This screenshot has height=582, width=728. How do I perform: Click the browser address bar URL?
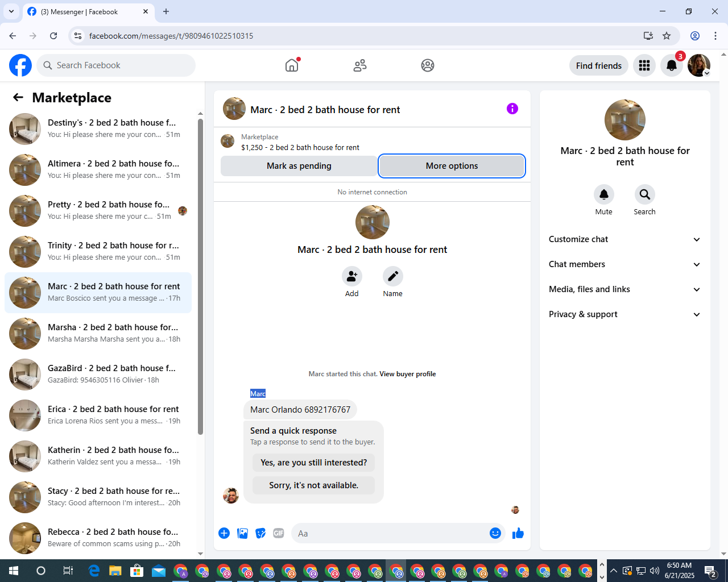coord(171,36)
